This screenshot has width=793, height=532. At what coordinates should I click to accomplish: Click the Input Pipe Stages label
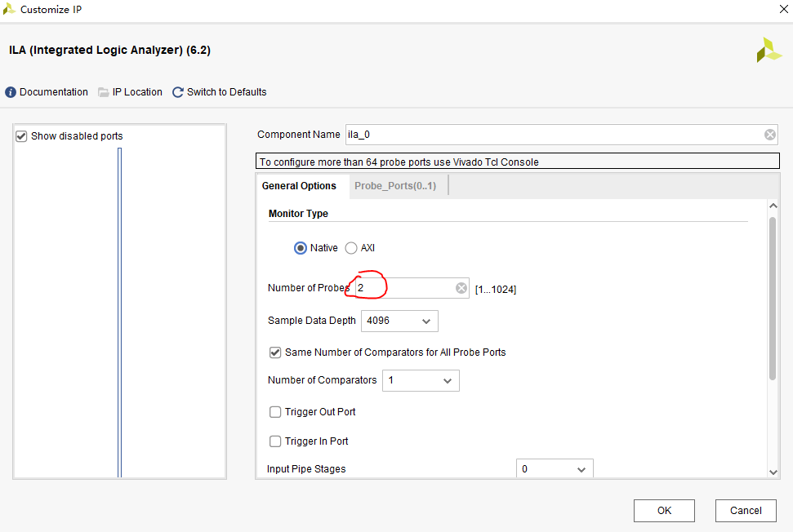point(306,469)
